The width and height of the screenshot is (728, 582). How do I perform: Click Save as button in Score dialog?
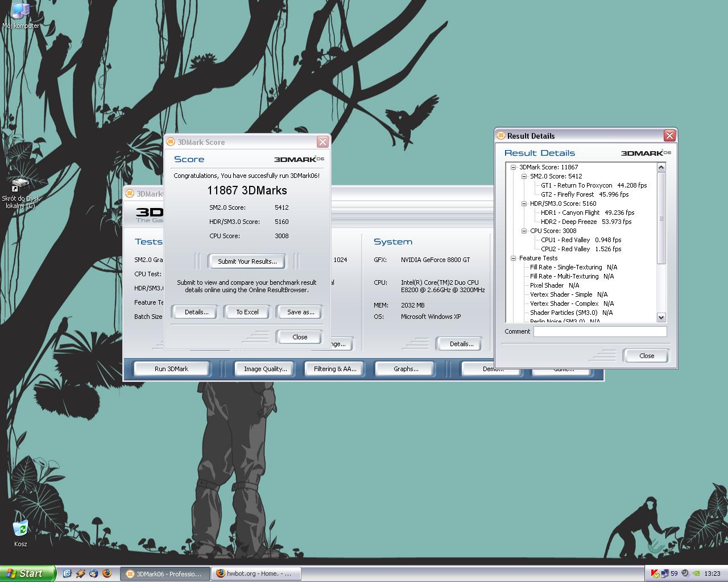click(300, 312)
